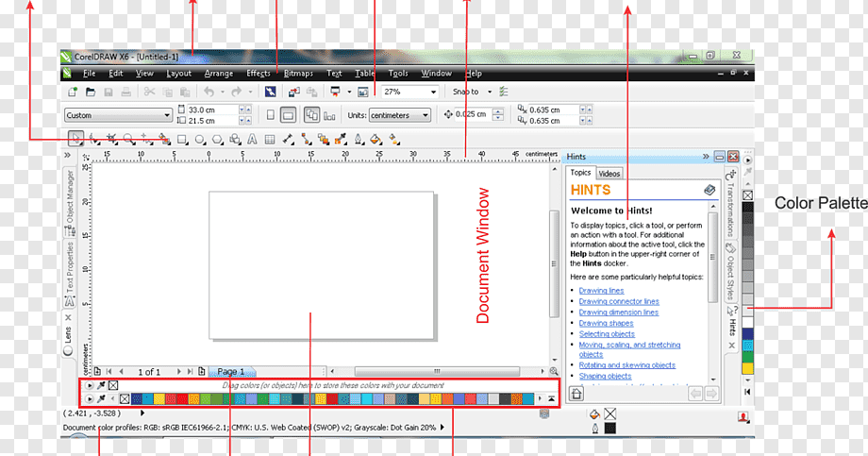868x456 pixels.
Task: Select the Polygon tool
Action: pos(217,140)
